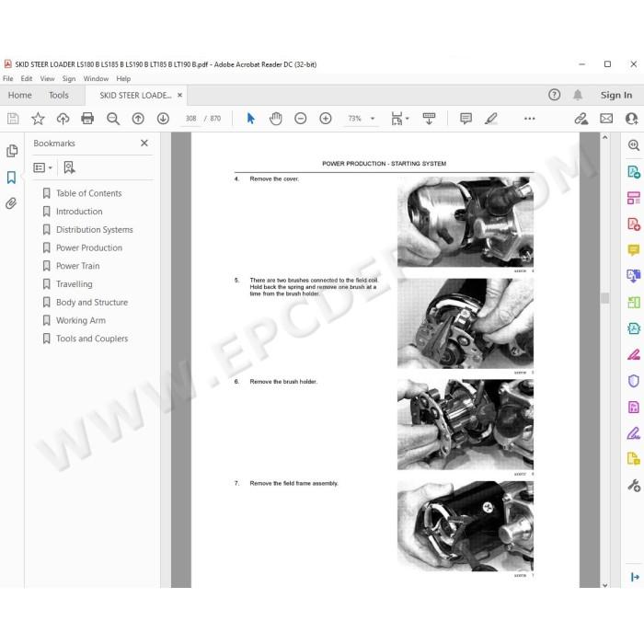The image size is (644, 644).
Task: Click the share with others person icon
Action: click(631, 119)
